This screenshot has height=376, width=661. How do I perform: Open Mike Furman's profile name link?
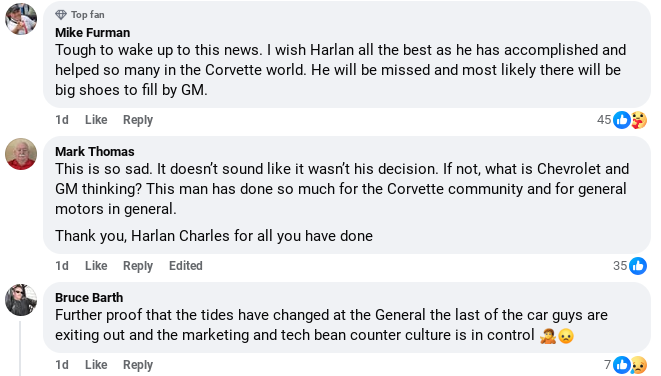[x=93, y=32]
